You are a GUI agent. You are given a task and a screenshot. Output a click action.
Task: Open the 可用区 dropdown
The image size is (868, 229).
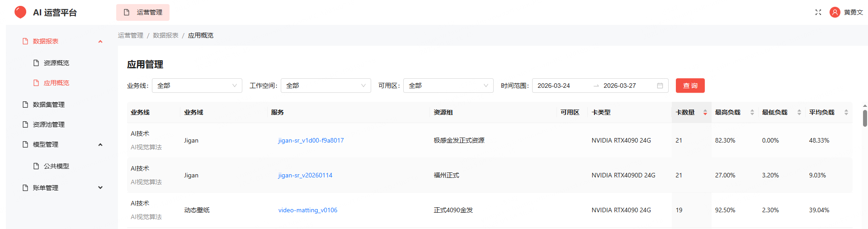[448, 86]
